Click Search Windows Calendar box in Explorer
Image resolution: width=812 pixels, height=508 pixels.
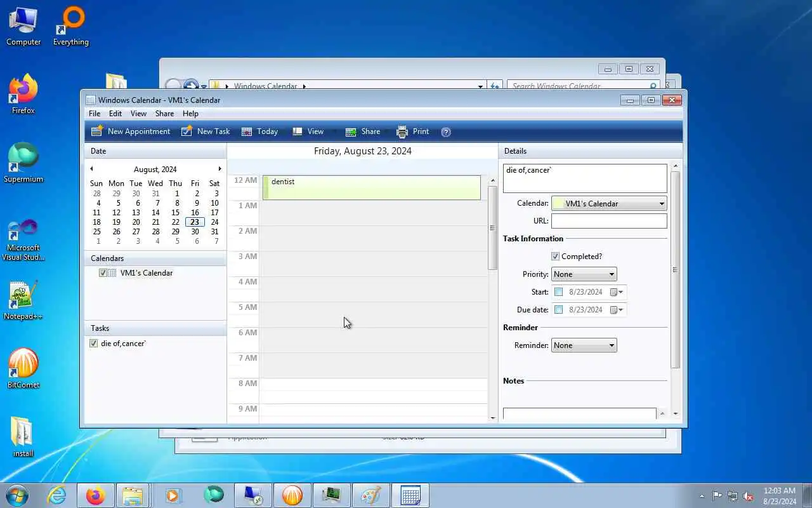[584, 86]
